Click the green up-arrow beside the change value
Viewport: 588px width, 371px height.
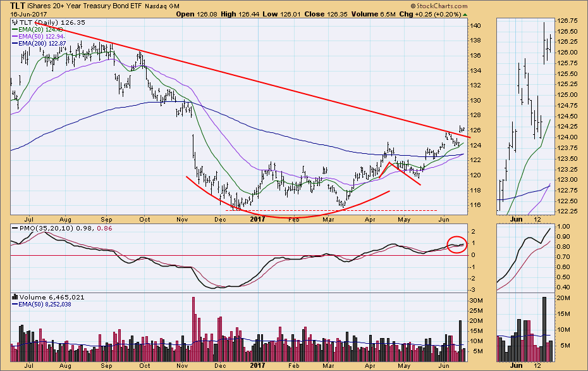465,15
